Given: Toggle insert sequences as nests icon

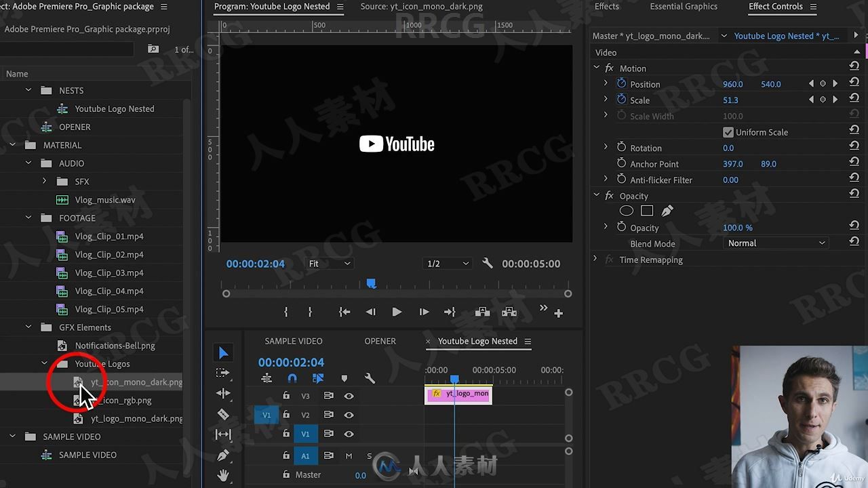Looking at the screenshot, I should point(267,378).
